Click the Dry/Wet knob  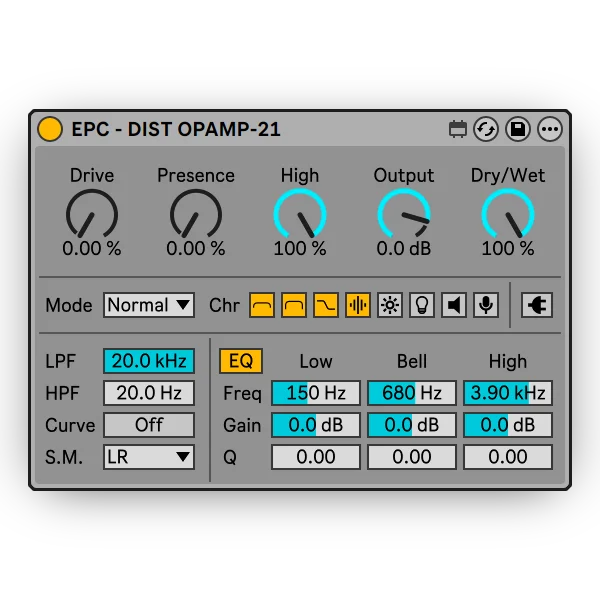[508, 214]
